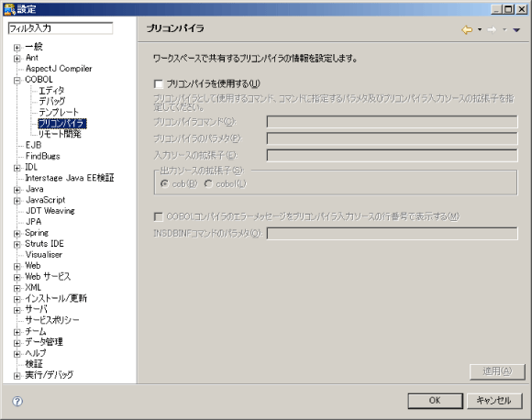The height and width of the screenshot is (420, 532).
Task: Minimize the 設定 dialog window
Action: [x=496, y=9]
